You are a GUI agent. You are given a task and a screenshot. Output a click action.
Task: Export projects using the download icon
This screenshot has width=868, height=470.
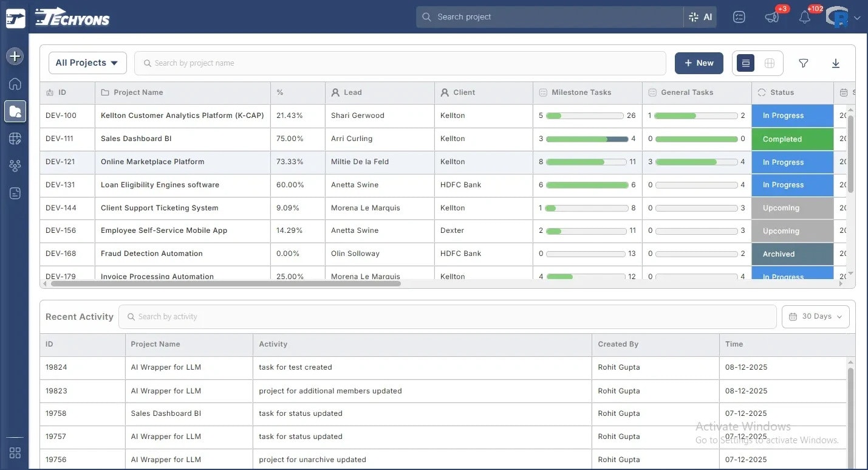[836, 63]
